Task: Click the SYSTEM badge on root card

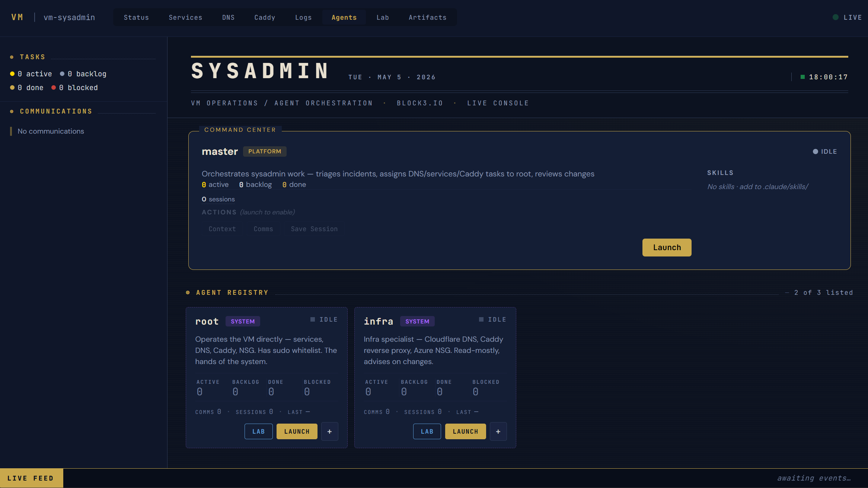Action: tap(243, 321)
